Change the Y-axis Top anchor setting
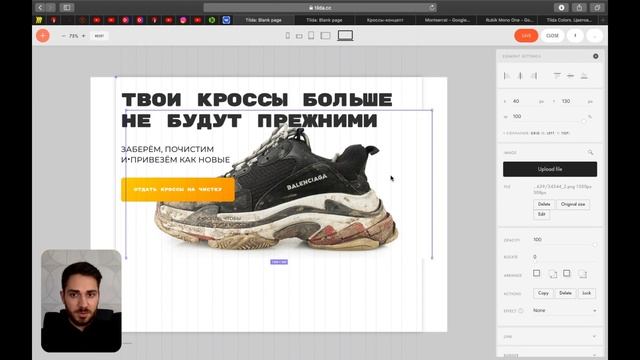 click(565, 133)
